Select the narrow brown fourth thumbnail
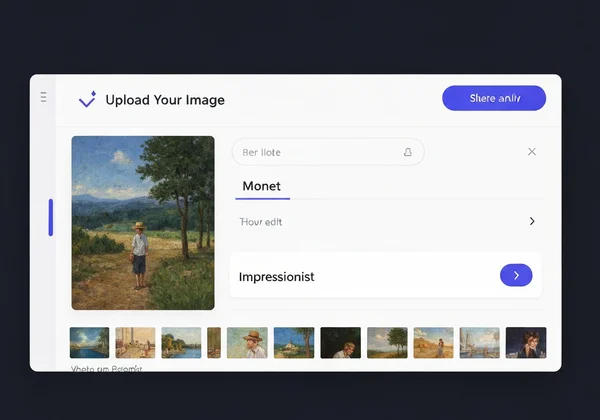Viewport: 600px width, 420px height. coord(214,342)
